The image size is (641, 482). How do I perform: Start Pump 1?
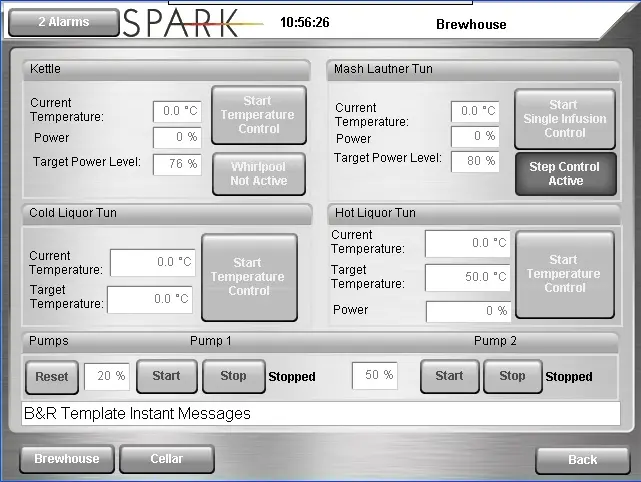(x=166, y=376)
